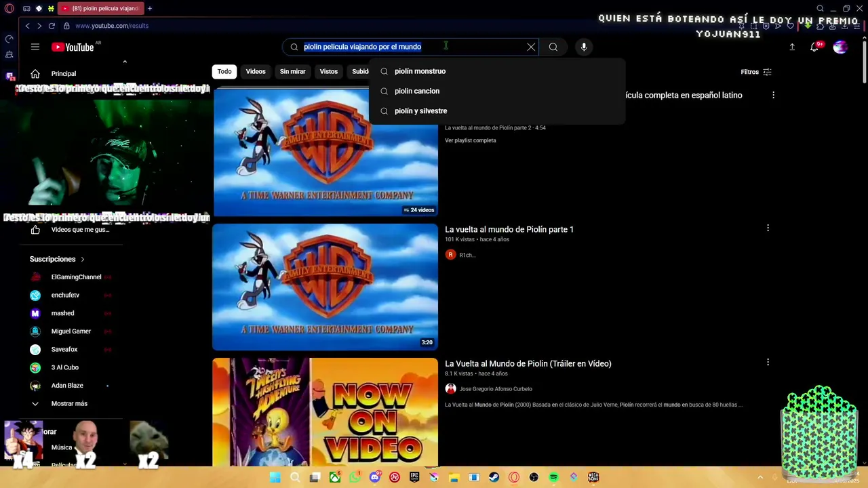This screenshot has height=488, width=868.
Task: Go forward with the browser forward arrow
Action: point(39,26)
